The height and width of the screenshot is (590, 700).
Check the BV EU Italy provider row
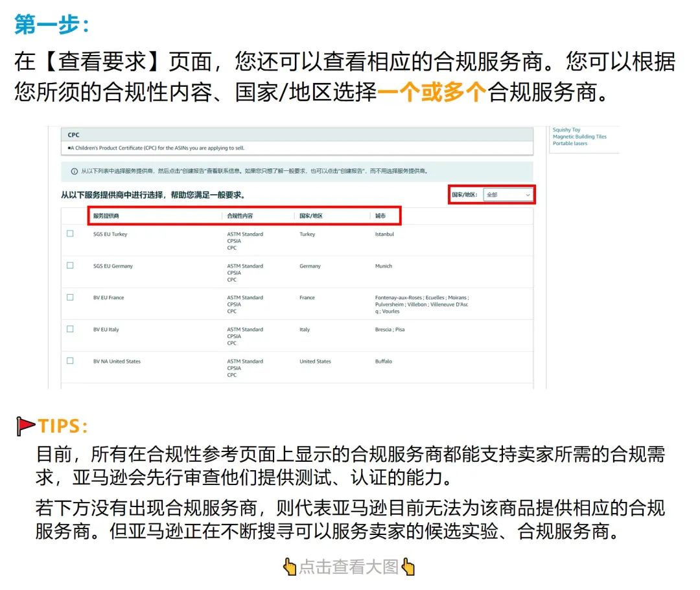coord(71,329)
